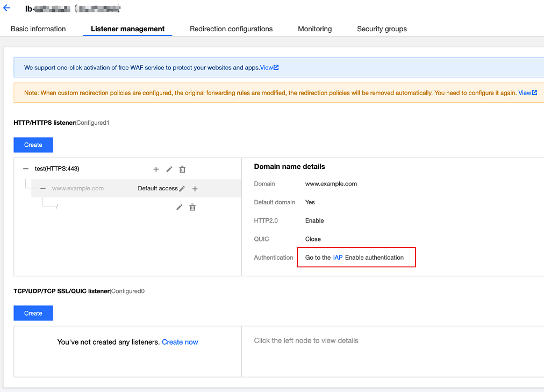Image resolution: width=544 pixels, height=392 pixels.
Task: Follow the IAP authentication link
Action: pos(338,258)
